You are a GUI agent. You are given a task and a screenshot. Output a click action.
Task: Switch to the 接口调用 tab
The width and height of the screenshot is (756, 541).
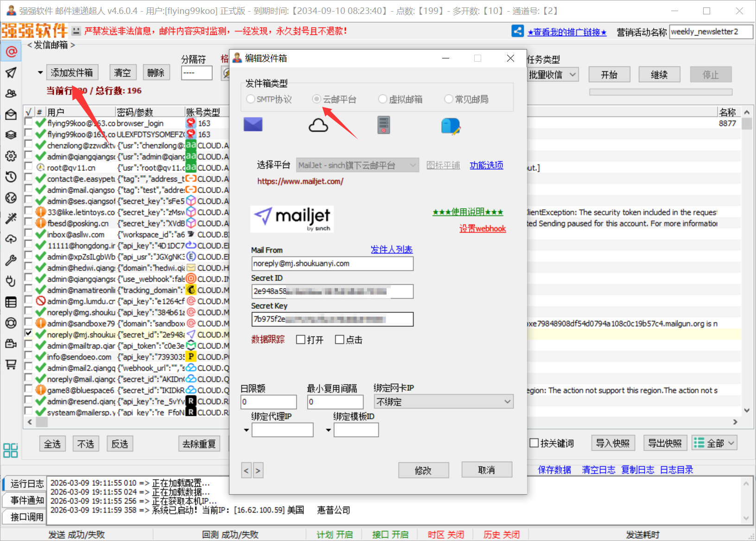point(27,516)
